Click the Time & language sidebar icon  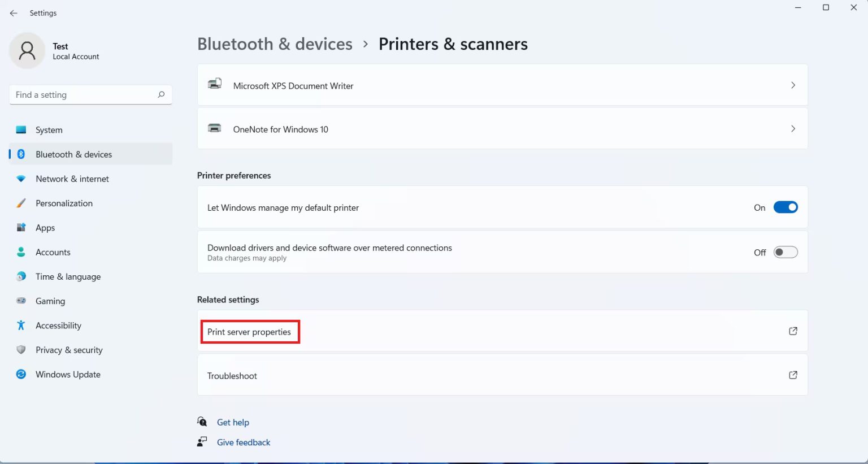coord(21,276)
